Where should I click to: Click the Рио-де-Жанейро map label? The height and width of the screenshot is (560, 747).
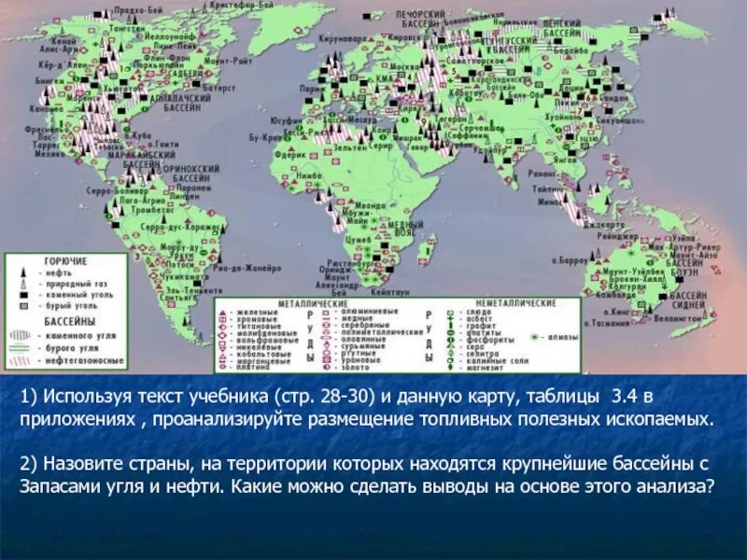coord(247,269)
